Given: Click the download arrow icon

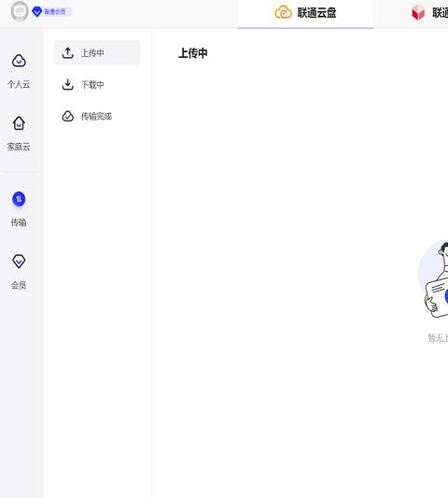Looking at the screenshot, I should (67, 84).
